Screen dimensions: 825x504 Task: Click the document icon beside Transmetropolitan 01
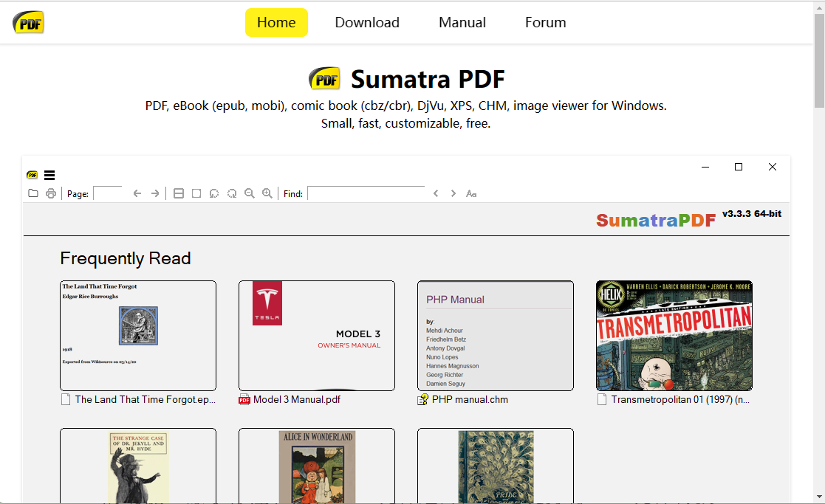pos(602,400)
